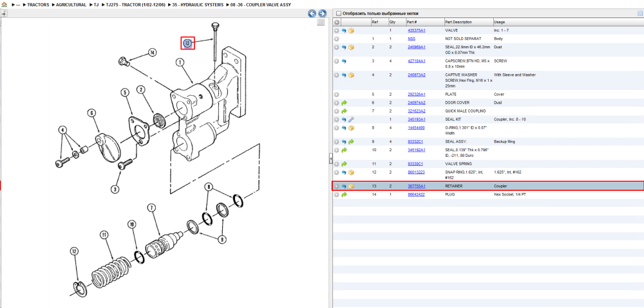This screenshot has width=644, height=308.
Task: Click the green arrow icon for DOOR COVER
Action: point(344,102)
